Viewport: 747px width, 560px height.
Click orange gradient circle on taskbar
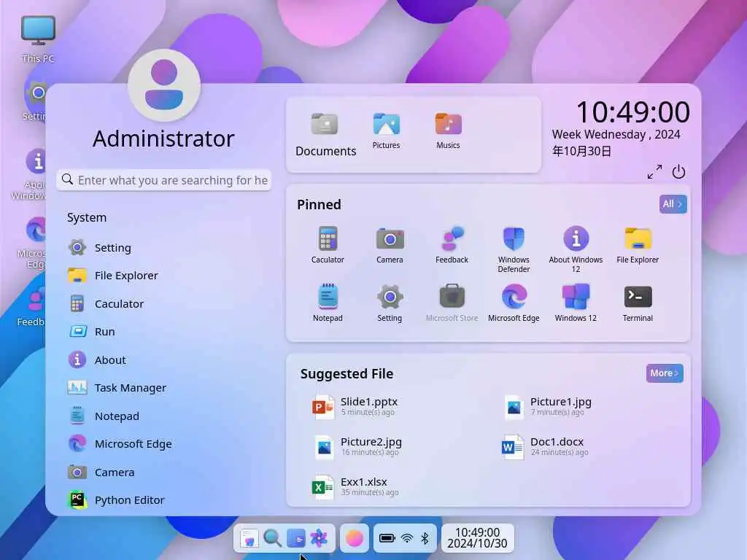(355, 539)
